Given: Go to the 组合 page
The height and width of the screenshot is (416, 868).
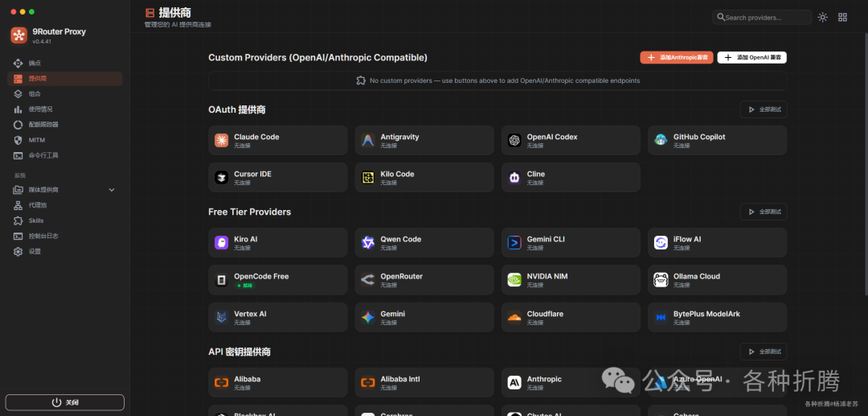Looking at the screenshot, I should pyautogui.click(x=65, y=93).
